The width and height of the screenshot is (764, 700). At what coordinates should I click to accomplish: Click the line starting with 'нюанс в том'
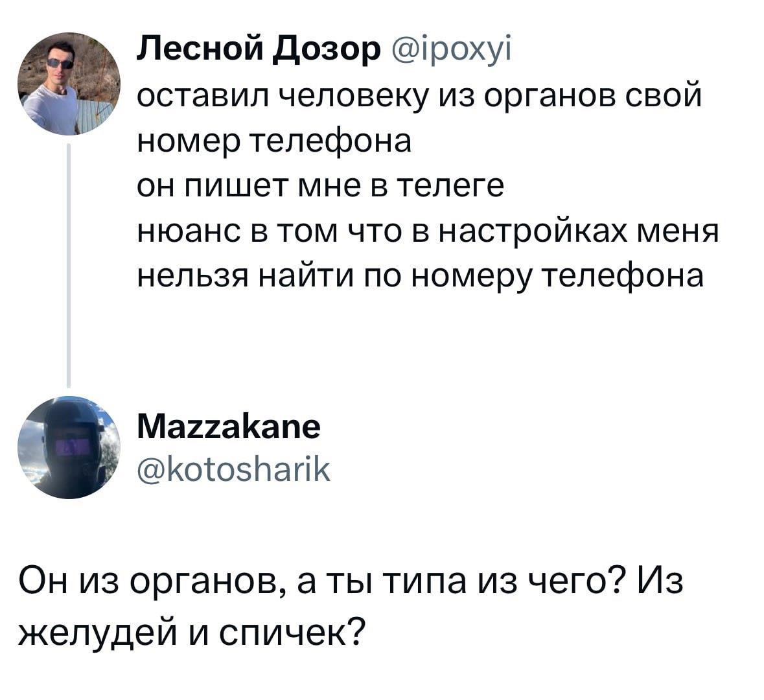click(x=429, y=231)
